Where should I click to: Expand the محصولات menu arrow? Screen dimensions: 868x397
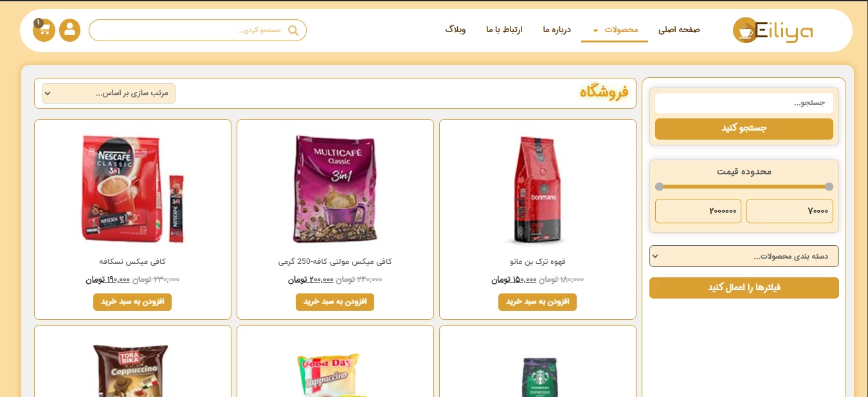[595, 30]
